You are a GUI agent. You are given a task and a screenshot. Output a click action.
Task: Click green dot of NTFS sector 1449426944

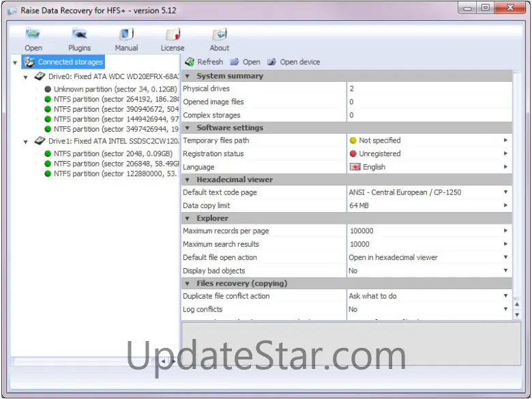click(48, 119)
